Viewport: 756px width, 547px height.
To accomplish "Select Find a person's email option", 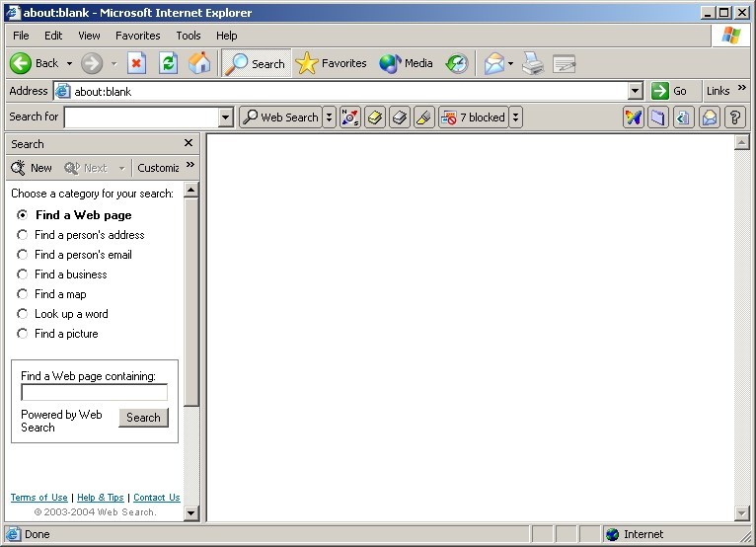I will [22, 254].
